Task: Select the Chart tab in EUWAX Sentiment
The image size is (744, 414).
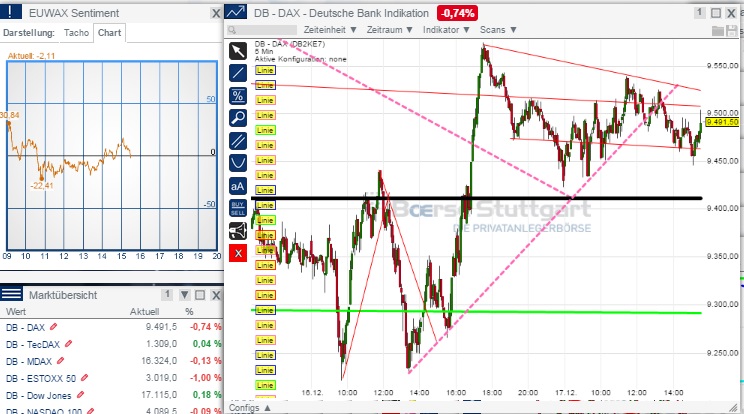Action: (x=110, y=32)
